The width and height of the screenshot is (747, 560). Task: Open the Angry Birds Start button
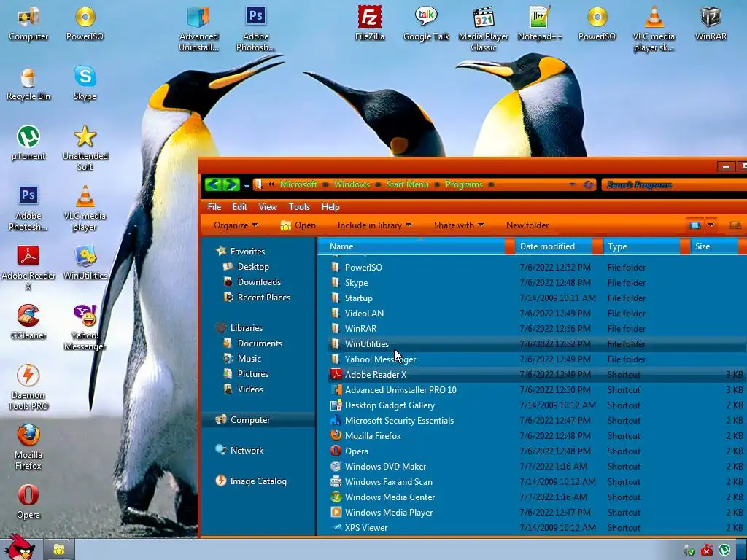[19, 548]
